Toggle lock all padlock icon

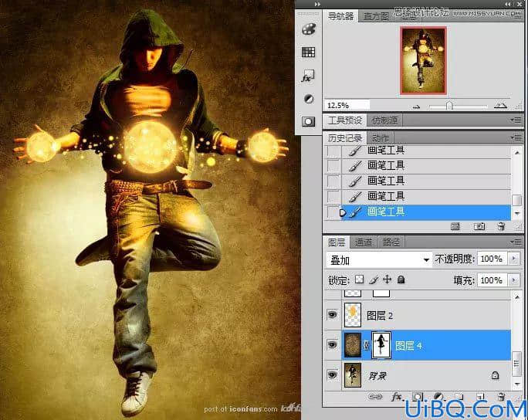(401, 279)
